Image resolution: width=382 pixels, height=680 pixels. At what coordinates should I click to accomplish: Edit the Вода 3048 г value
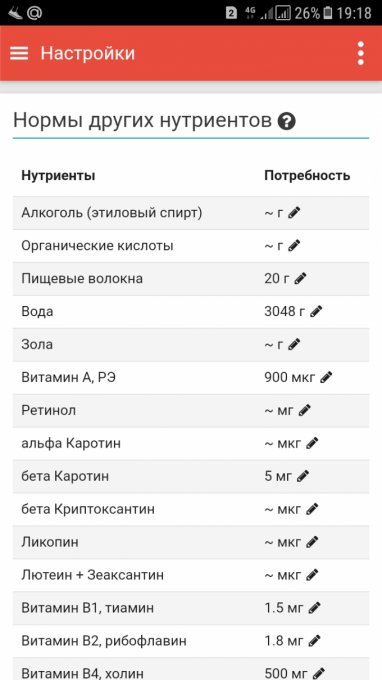point(316,311)
